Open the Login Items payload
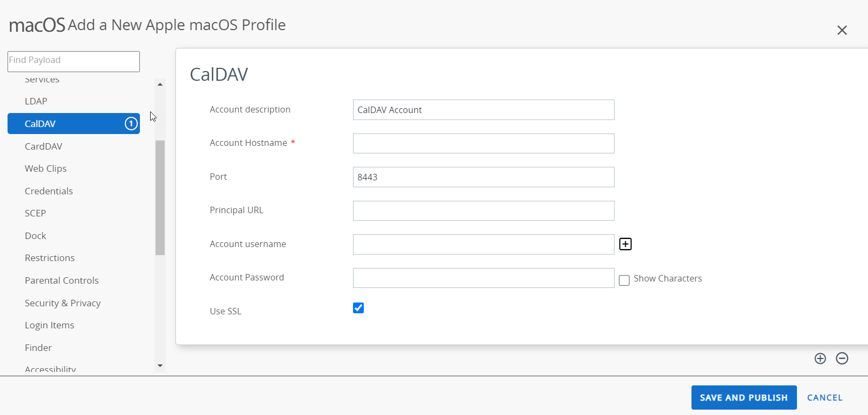This screenshot has height=415, width=868. pyautogui.click(x=50, y=325)
